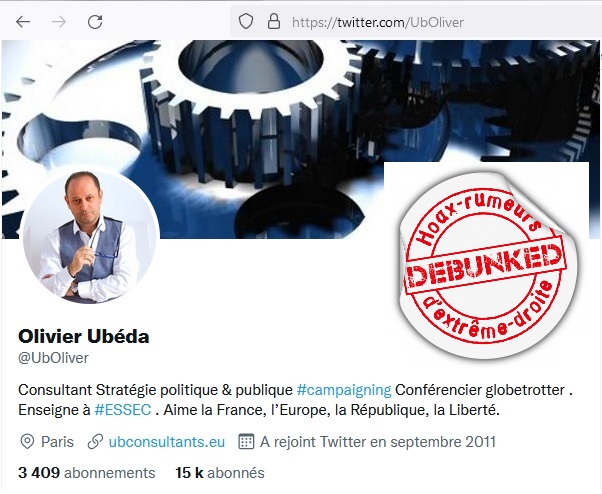Open the 3 409 abonnements list
The image size is (602, 494).
pyautogui.click(x=87, y=473)
